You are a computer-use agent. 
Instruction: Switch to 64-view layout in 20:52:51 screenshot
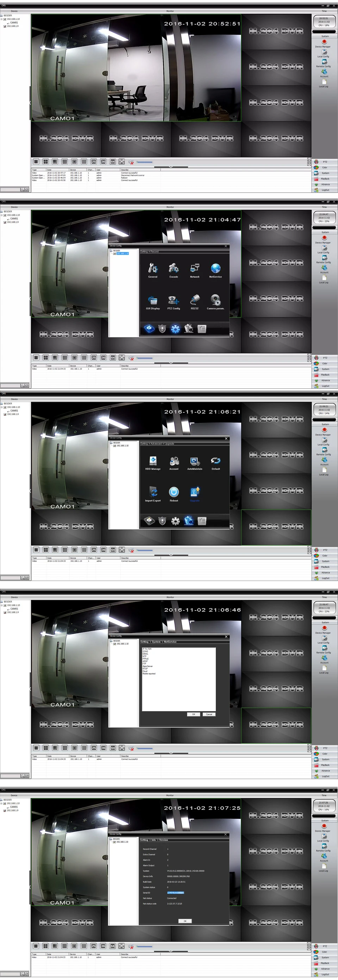113,162
